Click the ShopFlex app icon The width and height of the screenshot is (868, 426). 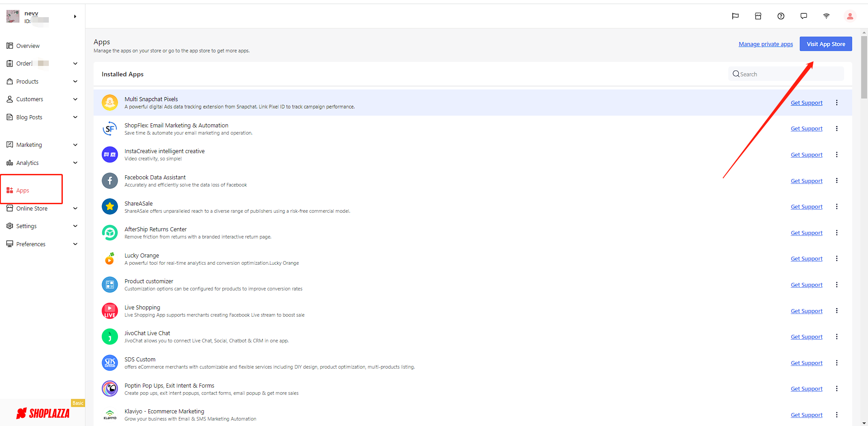110,129
